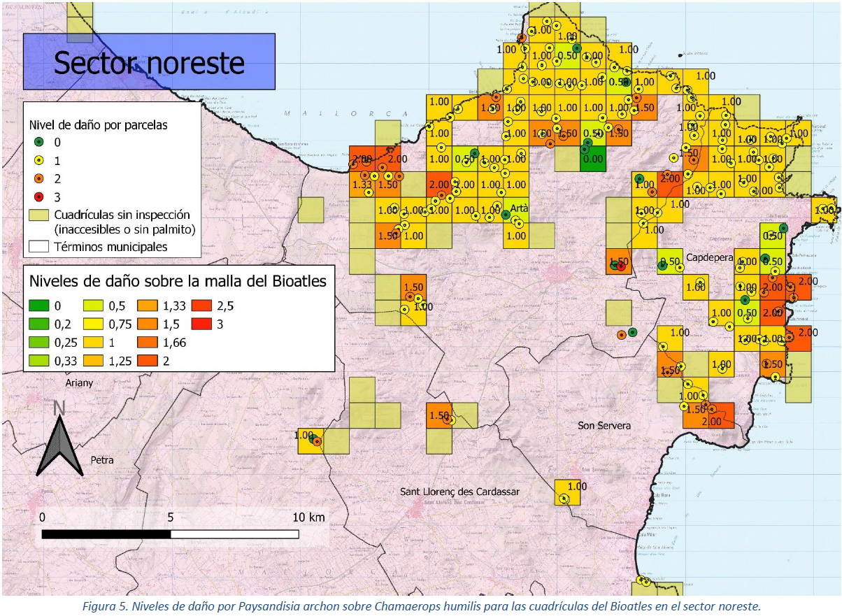Click the Capdepera town label

point(709,257)
